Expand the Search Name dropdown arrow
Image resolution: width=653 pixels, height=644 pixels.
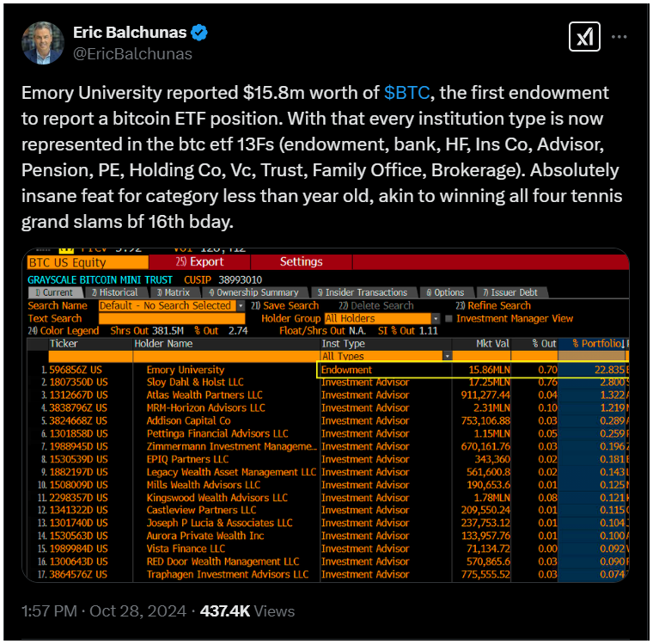click(x=241, y=305)
